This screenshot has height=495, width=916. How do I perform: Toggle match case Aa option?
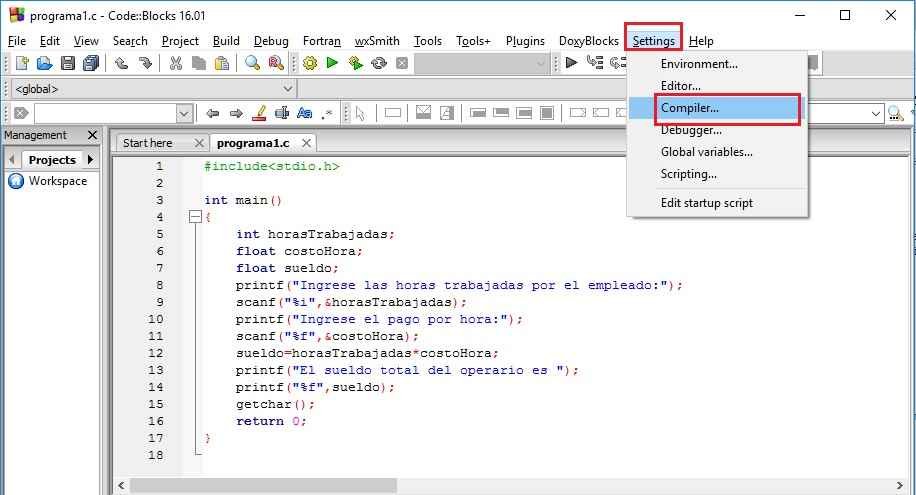coord(305,113)
